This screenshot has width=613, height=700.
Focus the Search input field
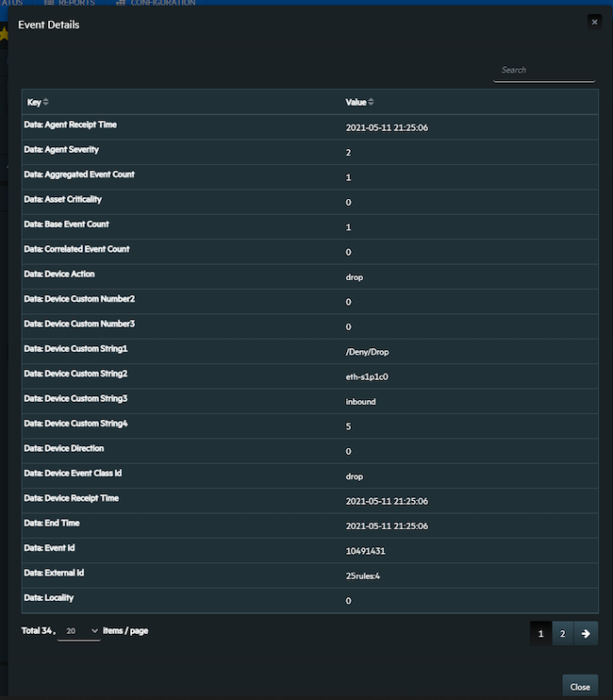(x=544, y=70)
